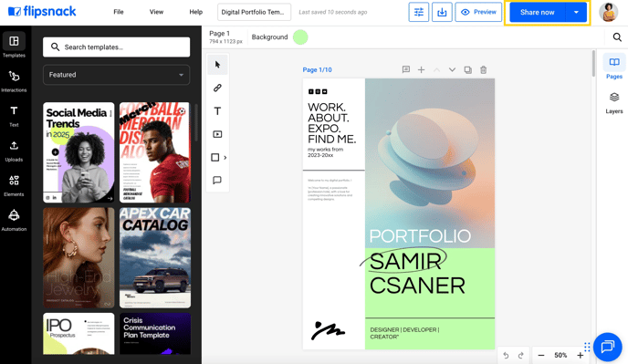Image resolution: width=628 pixels, height=364 pixels.
Task: Open the Layers panel
Action: pyautogui.click(x=614, y=103)
